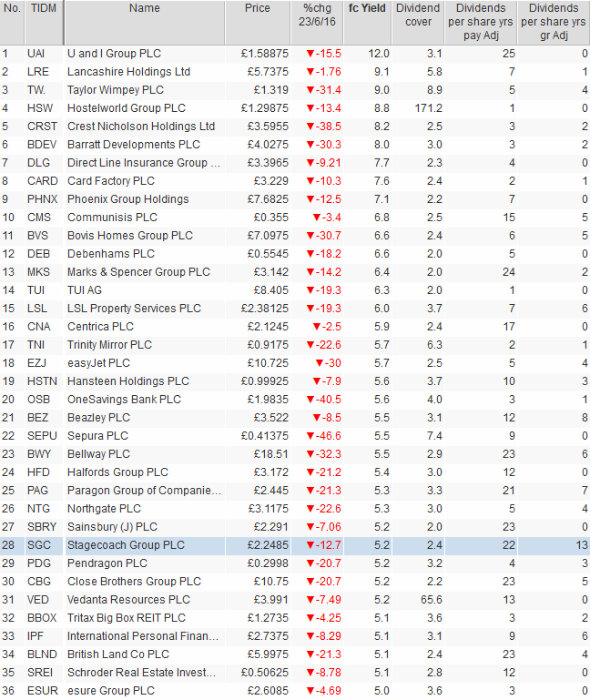
Task: Click Bellway PLC name
Action: coord(98,454)
